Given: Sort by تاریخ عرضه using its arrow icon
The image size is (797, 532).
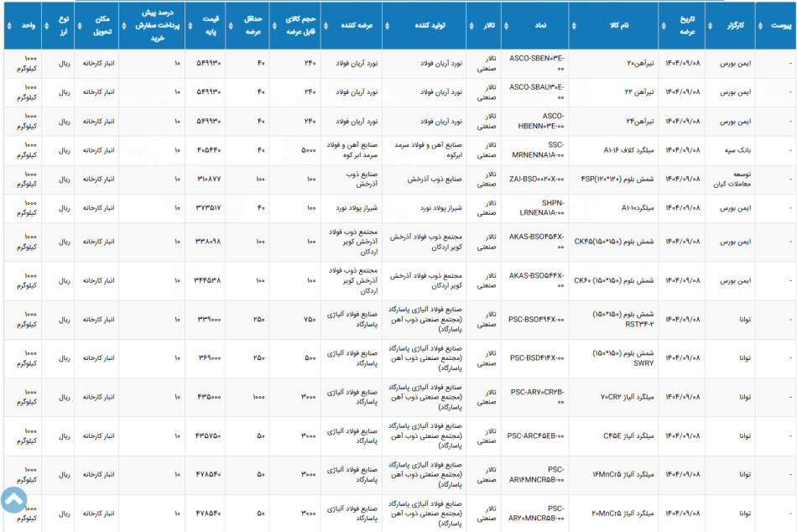Looking at the screenshot, I should coord(664,25).
